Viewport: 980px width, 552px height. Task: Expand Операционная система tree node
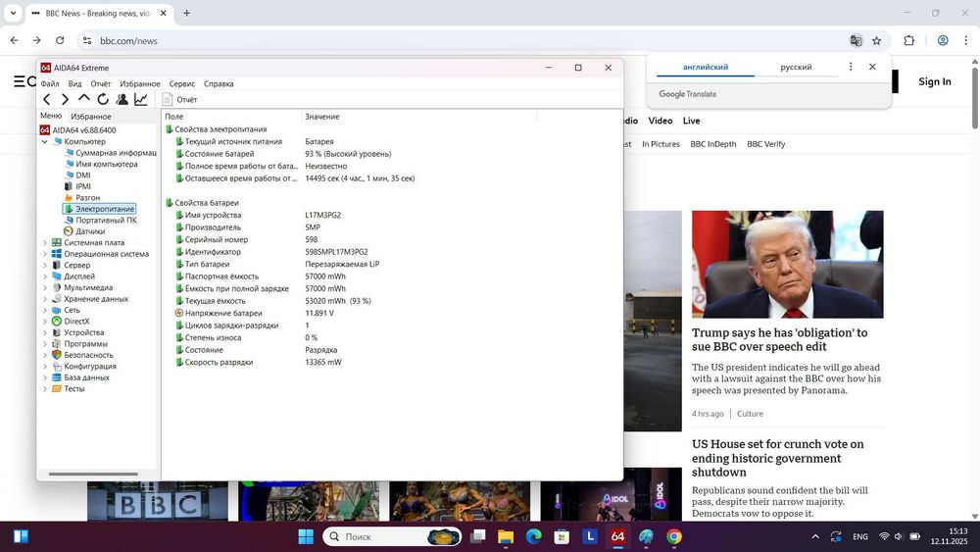pyautogui.click(x=45, y=254)
